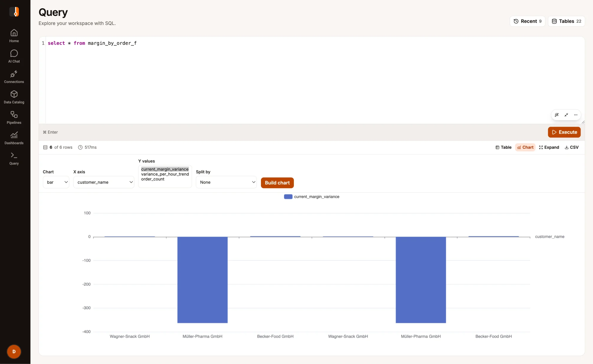Click the customer_name axis label on chart
593x364 pixels.
pos(550,237)
